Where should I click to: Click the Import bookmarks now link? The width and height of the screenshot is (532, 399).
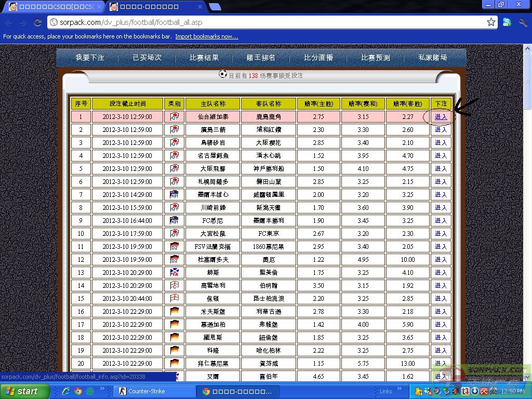point(206,36)
